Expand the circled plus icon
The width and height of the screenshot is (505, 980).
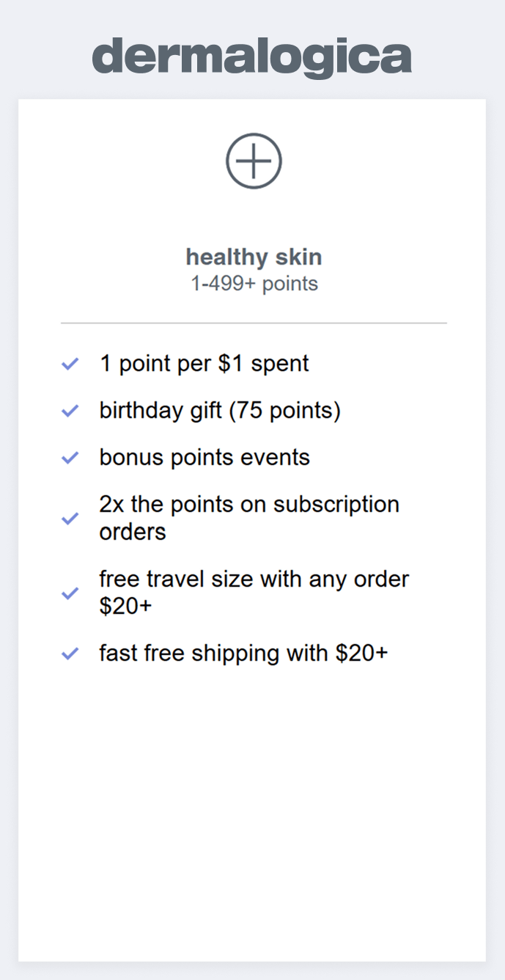(254, 161)
